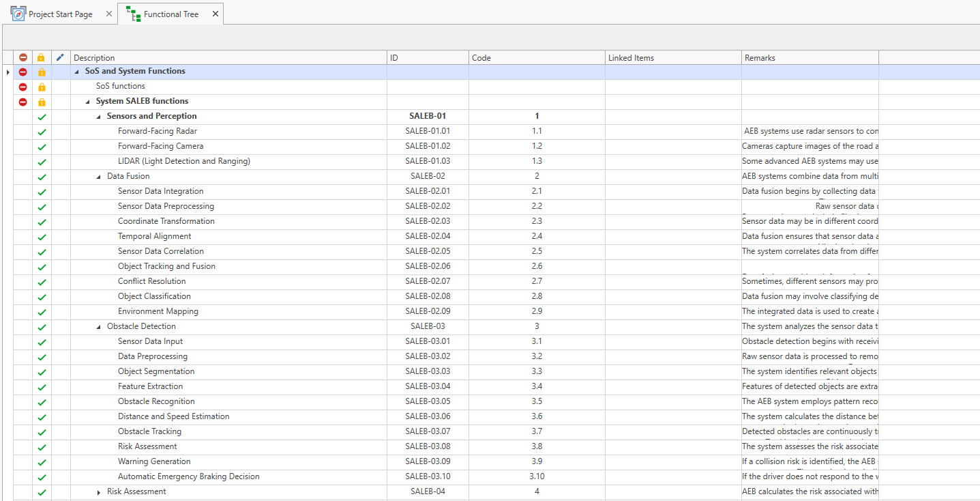Viewport: 980px width, 501px height.
Task: Click the red status icon in column header
Action: (x=23, y=58)
